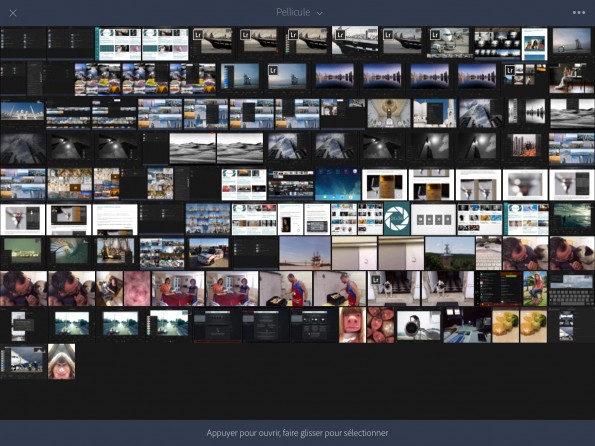The width and height of the screenshot is (595, 446).
Task: Open the three-dots options menu
Action: (579, 13)
